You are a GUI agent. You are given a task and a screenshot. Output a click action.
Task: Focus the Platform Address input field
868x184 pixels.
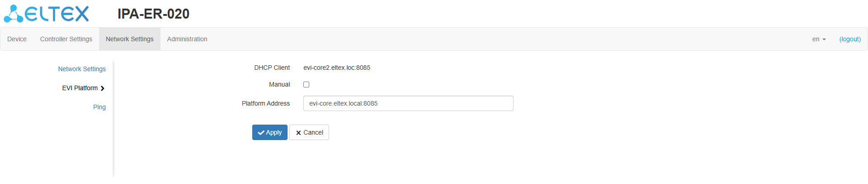[408, 104]
